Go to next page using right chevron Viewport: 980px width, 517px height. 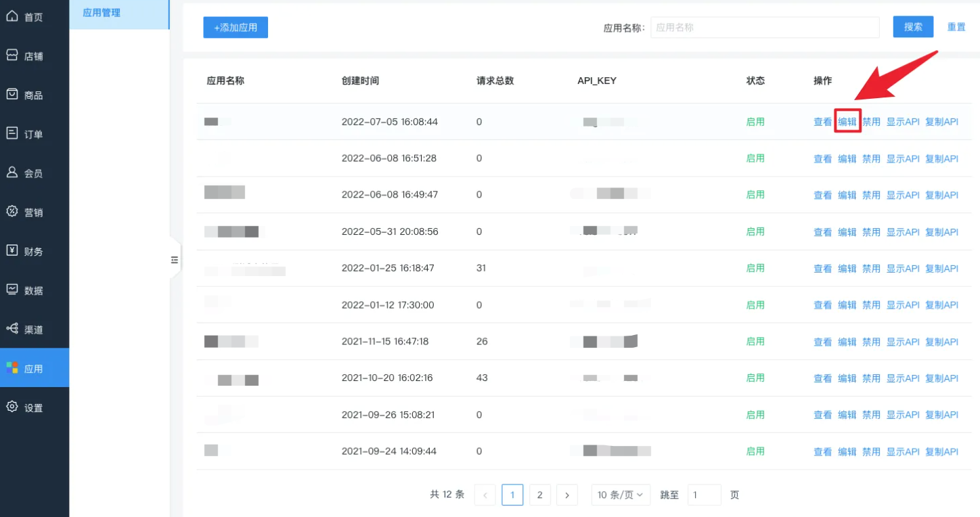coord(567,495)
